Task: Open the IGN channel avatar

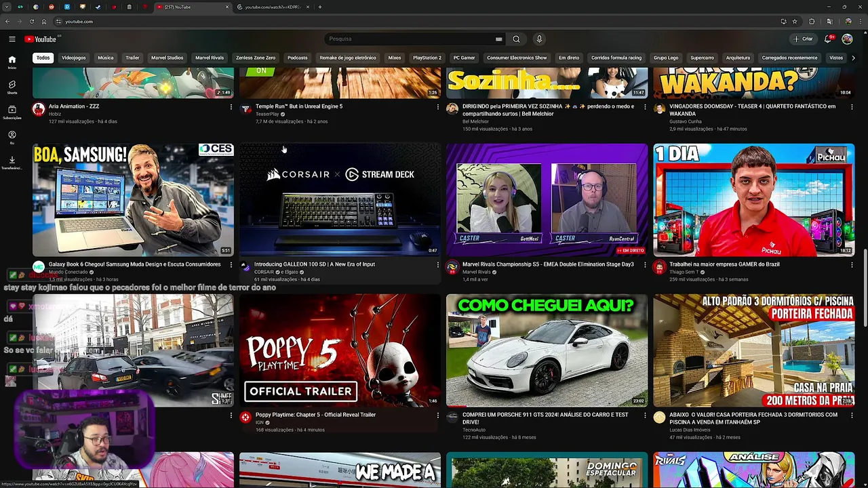Action: click(x=245, y=418)
